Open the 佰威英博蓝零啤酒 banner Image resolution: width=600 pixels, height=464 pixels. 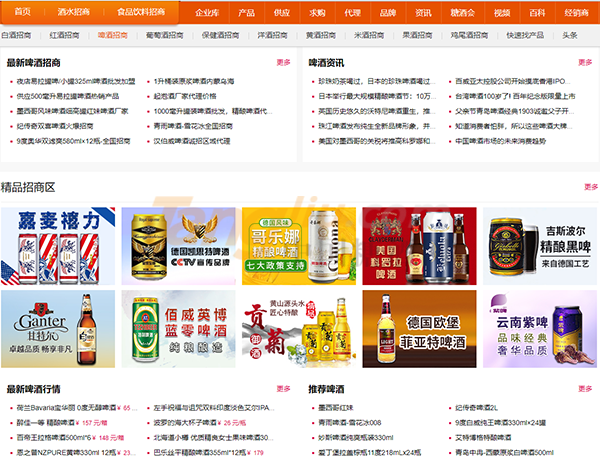click(x=178, y=329)
